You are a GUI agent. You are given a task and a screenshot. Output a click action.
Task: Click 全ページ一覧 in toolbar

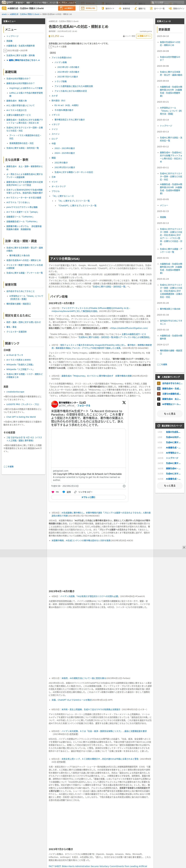tap(157, 8)
